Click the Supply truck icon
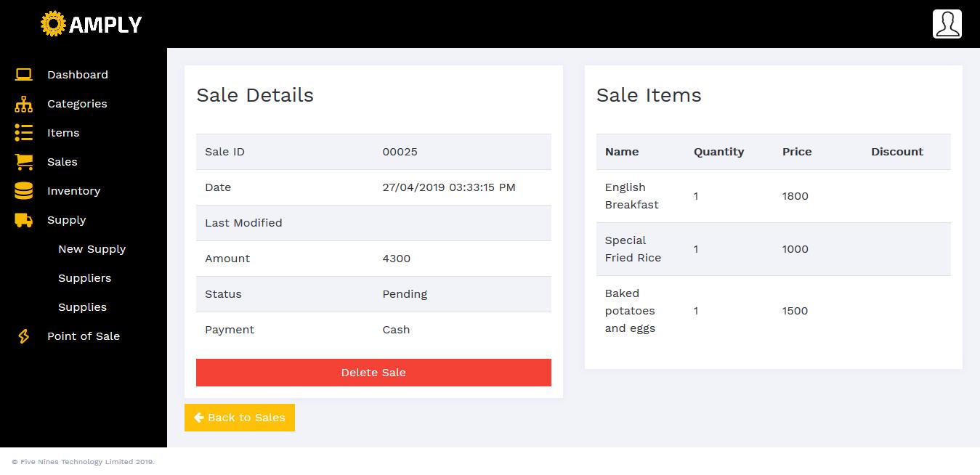 24,220
